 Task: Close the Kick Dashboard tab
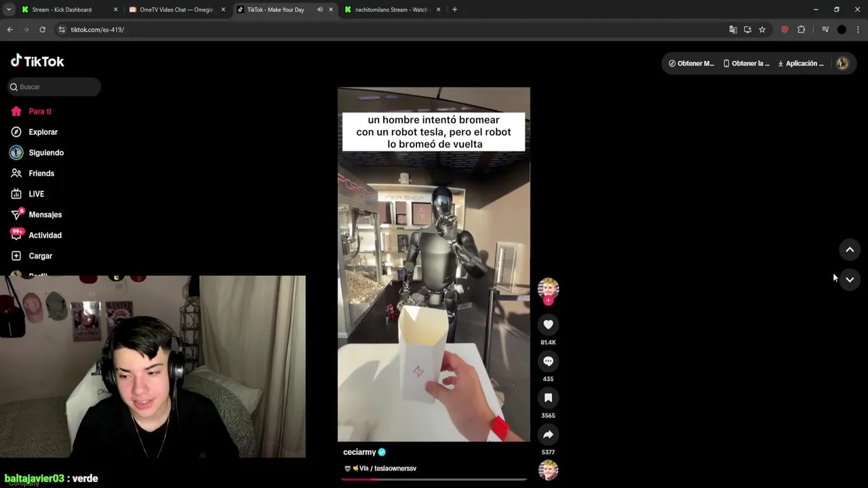(x=115, y=9)
